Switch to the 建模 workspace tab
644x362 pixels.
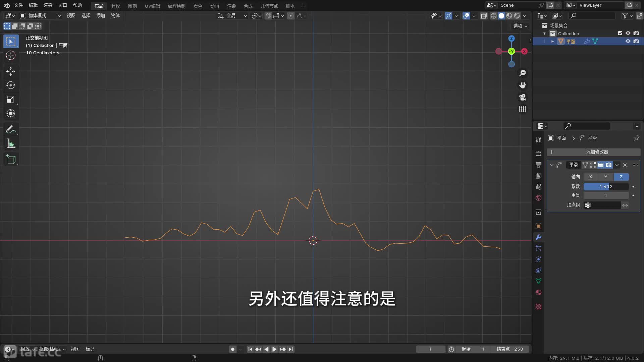pos(116,6)
